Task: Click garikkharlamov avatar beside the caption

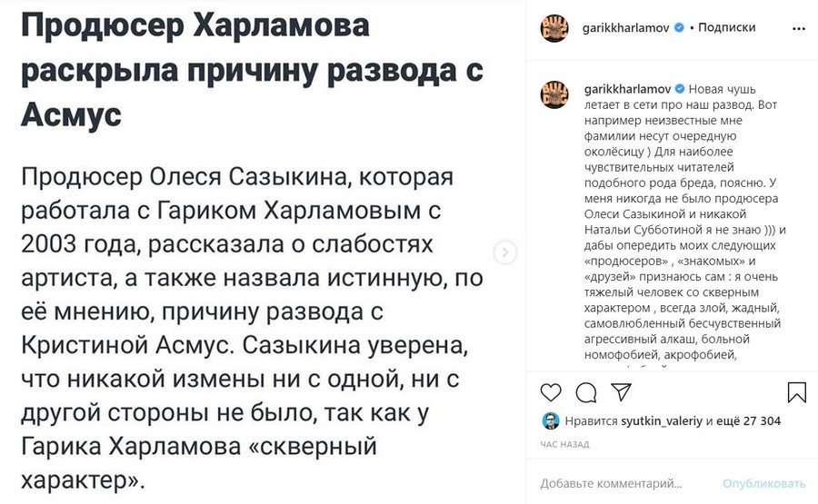Action: [x=555, y=94]
